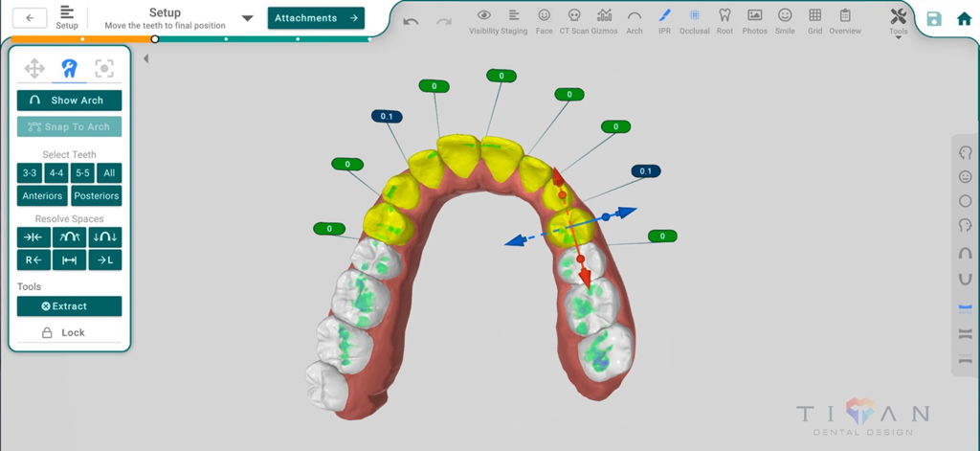Screen dimensions: 980x451
Task: Click the Show Arch button
Action: [69, 101]
